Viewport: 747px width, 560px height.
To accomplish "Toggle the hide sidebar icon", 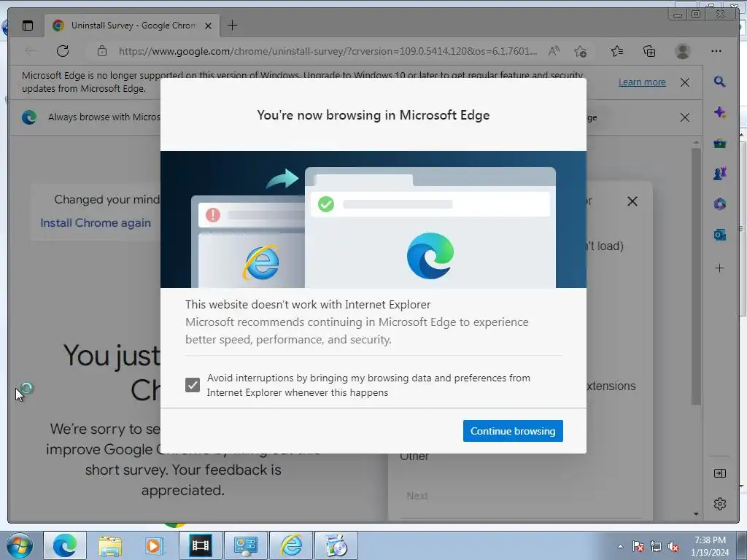I will tap(720, 472).
